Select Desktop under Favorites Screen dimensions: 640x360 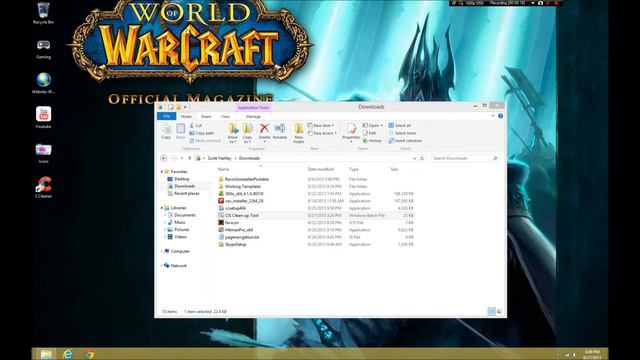pyautogui.click(x=182, y=179)
